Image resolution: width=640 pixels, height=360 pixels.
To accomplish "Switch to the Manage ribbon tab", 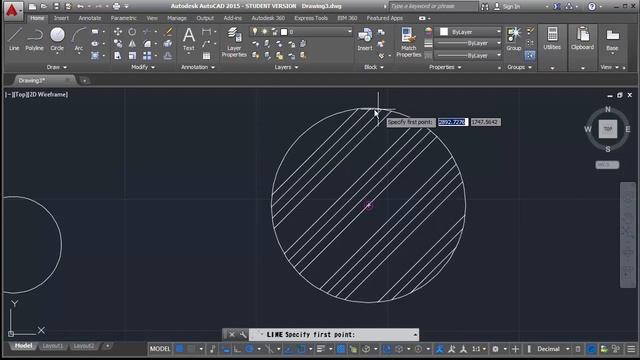I will 177,18.
